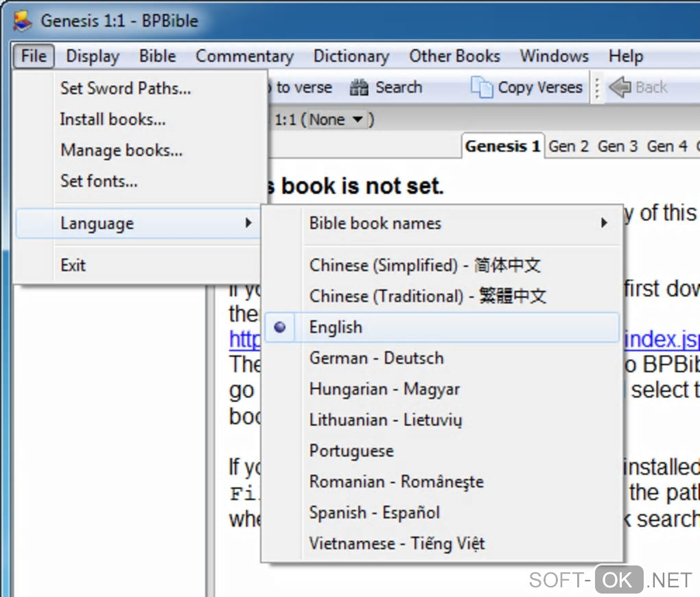Click the Search binoculars icon
This screenshot has height=597, width=700.
359,88
